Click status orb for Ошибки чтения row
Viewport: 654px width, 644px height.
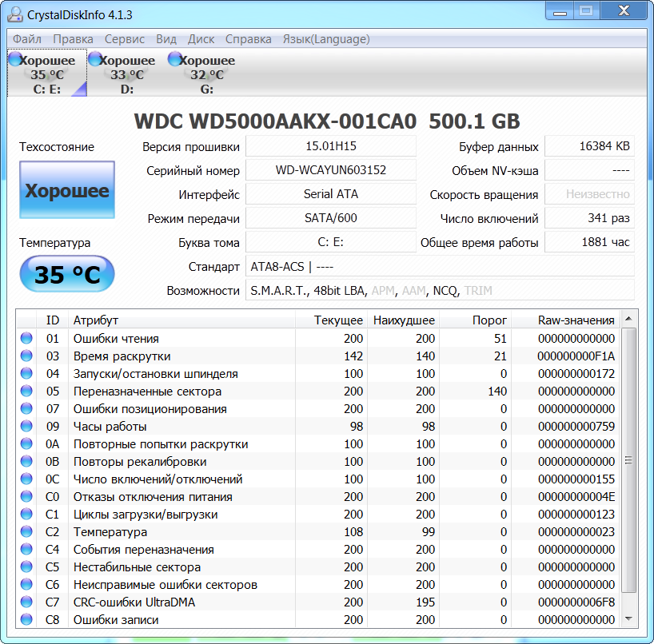[26, 338]
